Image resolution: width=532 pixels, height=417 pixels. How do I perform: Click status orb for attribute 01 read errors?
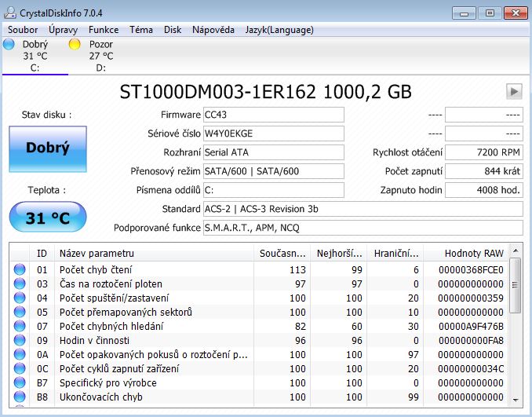tap(20, 270)
